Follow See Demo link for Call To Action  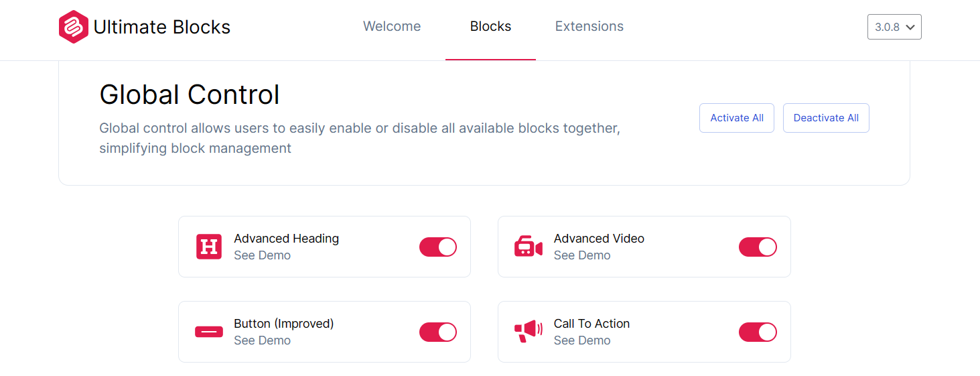click(x=582, y=340)
